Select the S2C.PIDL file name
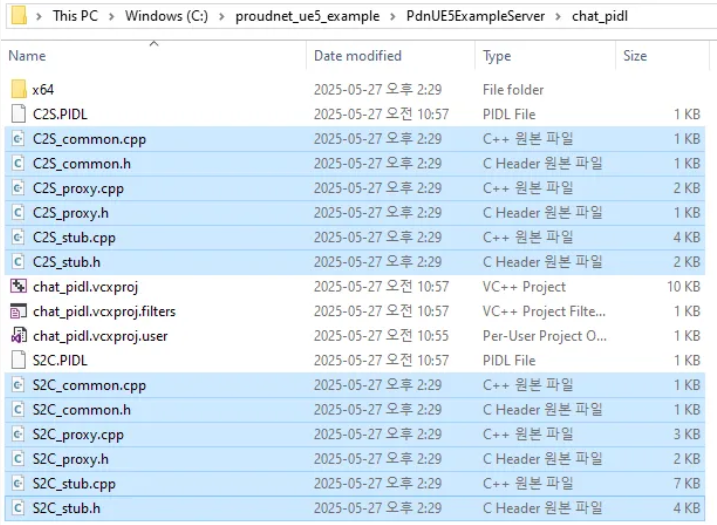Screen dimensions: 717x525 coord(60,360)
